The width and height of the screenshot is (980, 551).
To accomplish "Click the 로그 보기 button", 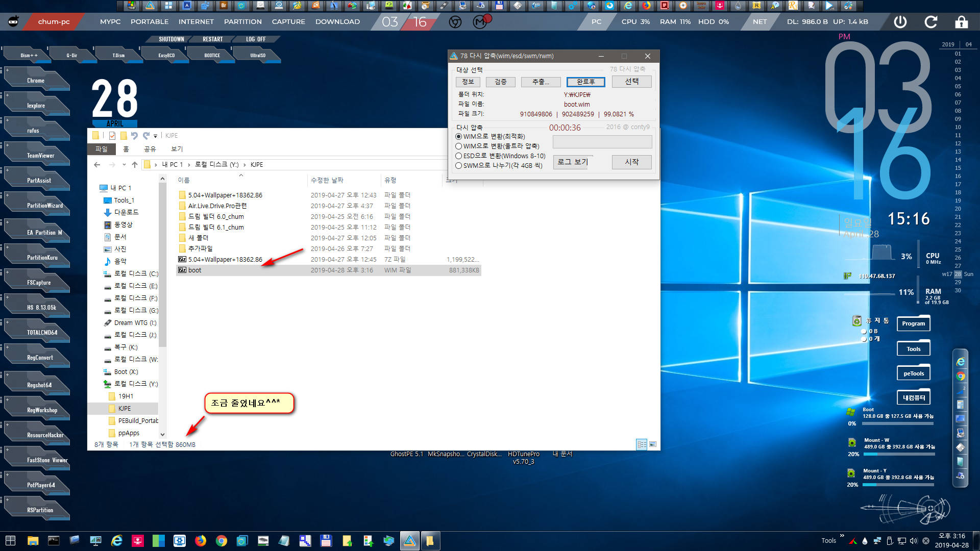I will 573,162.
